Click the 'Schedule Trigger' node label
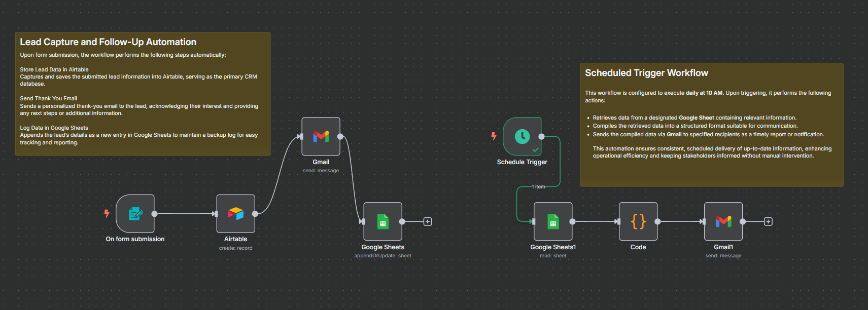 point(522,162)
